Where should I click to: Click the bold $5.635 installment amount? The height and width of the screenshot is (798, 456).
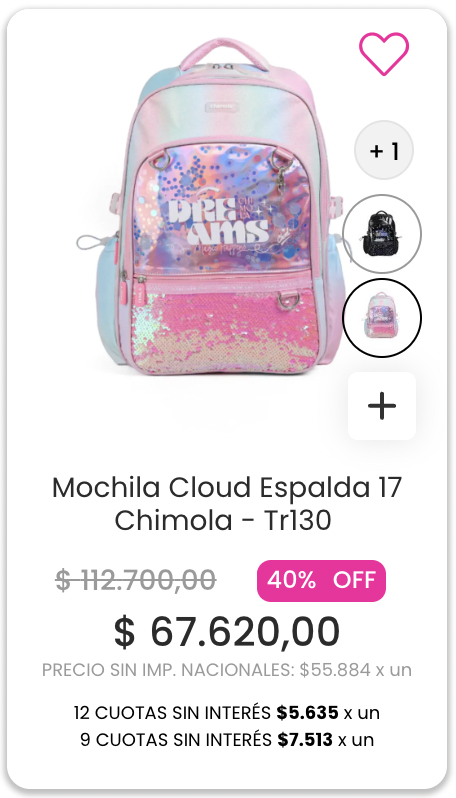(x=307, y=713)
